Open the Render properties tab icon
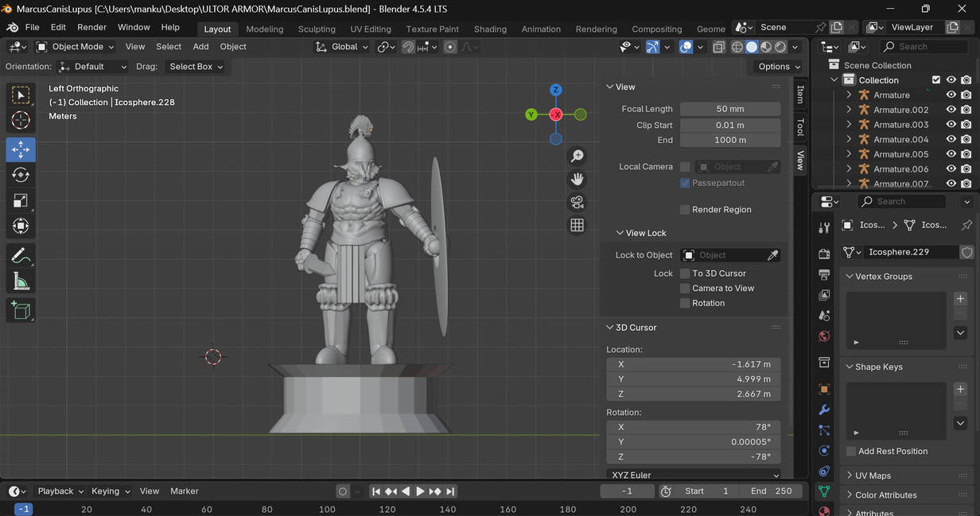Viewport: 980px width, 516px height. pyautogui.click(x=824, y=254)
